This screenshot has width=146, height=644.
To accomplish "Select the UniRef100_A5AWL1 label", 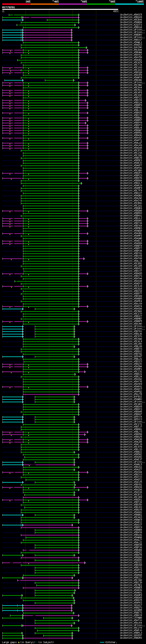I will pos(131,42).
